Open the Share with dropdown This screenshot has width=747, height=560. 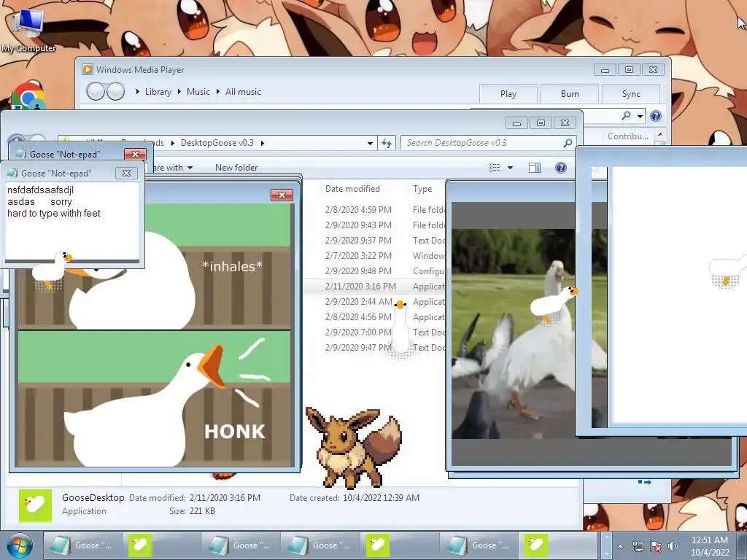pyautogui.click(x=171, y=167)
